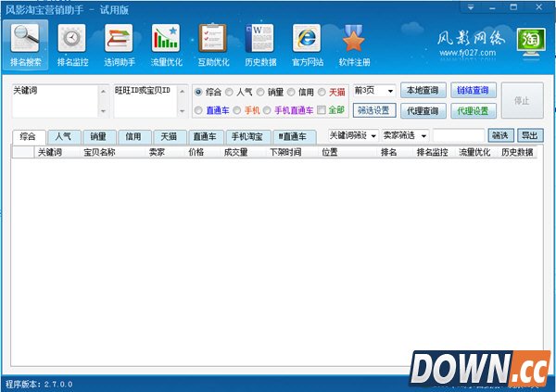Open the 互助优化 clipboard icon
Image resolution: width=556 pixels, height=392 pixels.
tap(213, 38)
